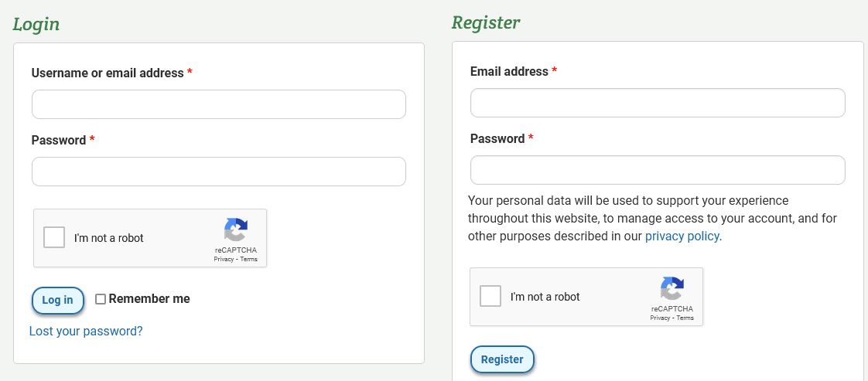Check the Register form's "I'm not a robot" box
The width and height of the screenshot is (868, 381).
(x=490, y=297)
